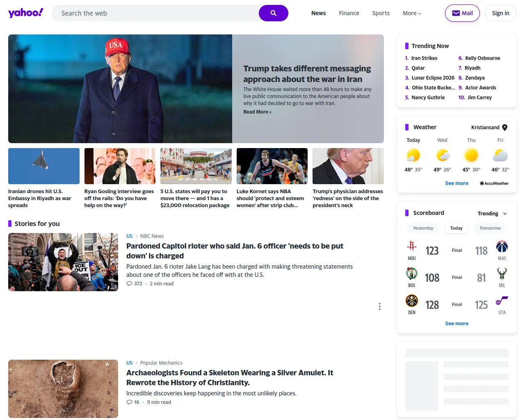Select the Yesterday scoreboard tab
Viewport: 525px width, 420px height.
tap(423, 228)
